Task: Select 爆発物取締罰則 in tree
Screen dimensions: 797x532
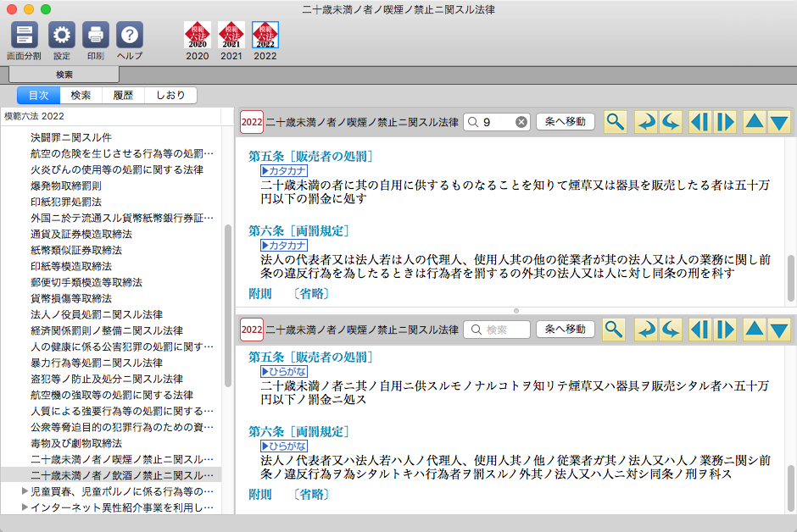Action: tap(66, 186)
